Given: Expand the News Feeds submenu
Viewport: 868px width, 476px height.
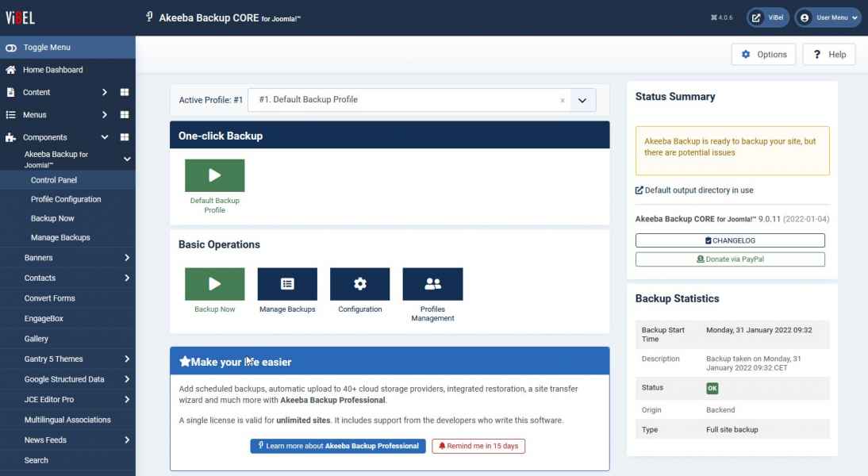Looking at the screenshot, I should [x=127, y=440].
